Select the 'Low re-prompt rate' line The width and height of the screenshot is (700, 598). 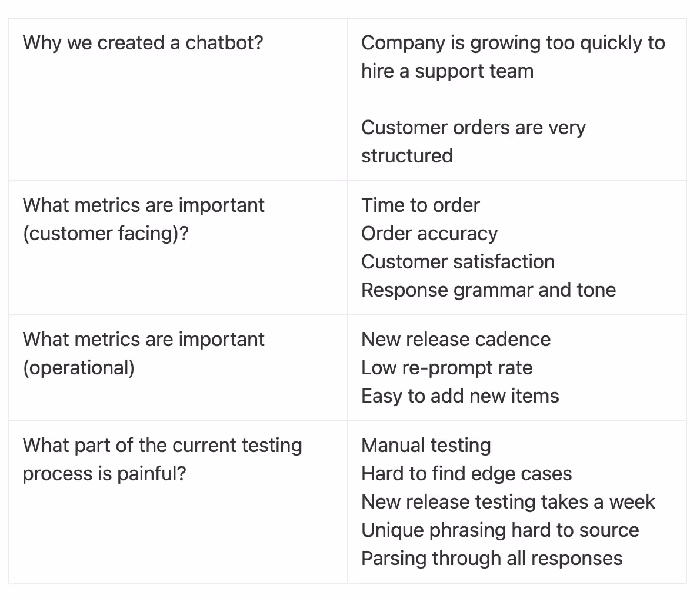coord(447,368)
